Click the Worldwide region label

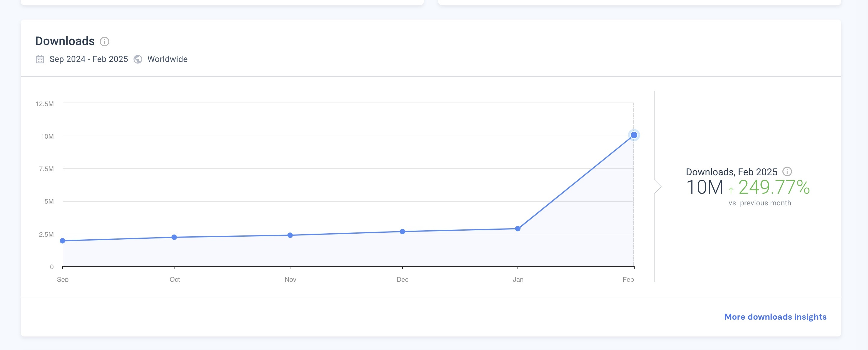(168, 59)
